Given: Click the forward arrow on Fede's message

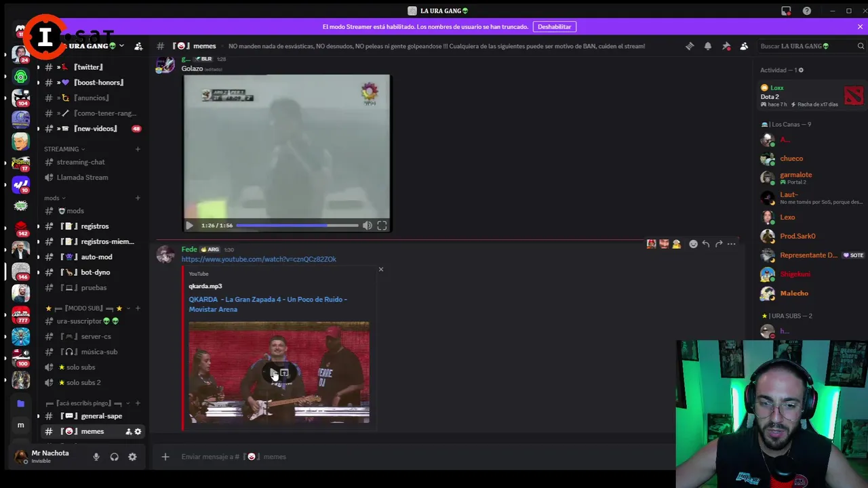Looking at the screenshot, I should pyautogui.click(x=719, y=244).
